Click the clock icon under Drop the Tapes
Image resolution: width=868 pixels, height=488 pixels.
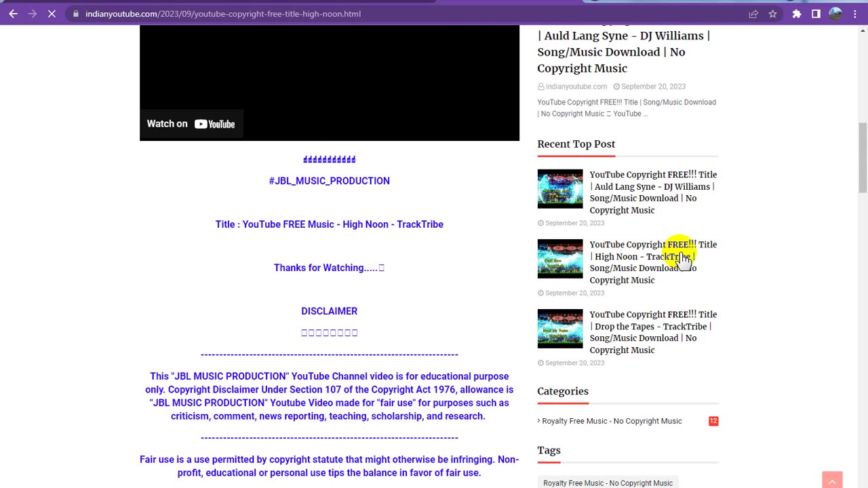click(540, 363)
